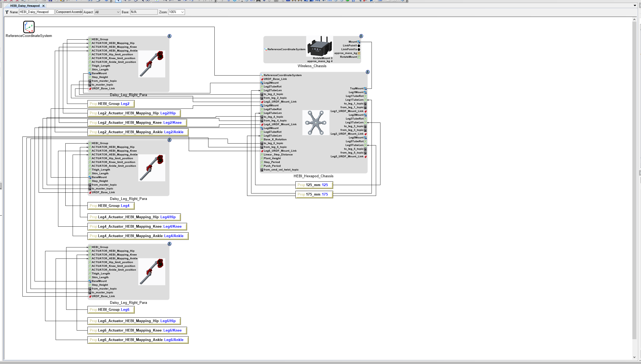Click the undo arrow icon in the toolbar
This screenshot has height=364, width=641.
[x=76, y=1]
